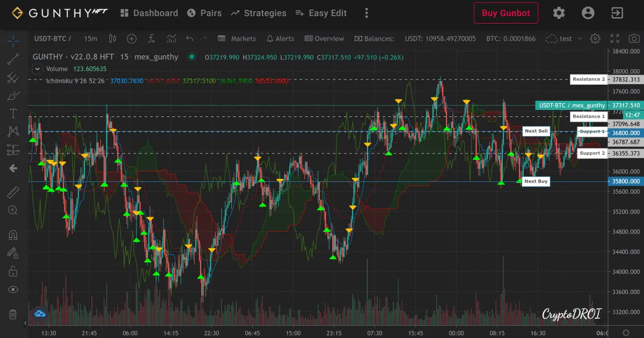This screenshot has width=644, height=338.
Task: Select the trend line drawing tool
Action: tap(13, 58)
